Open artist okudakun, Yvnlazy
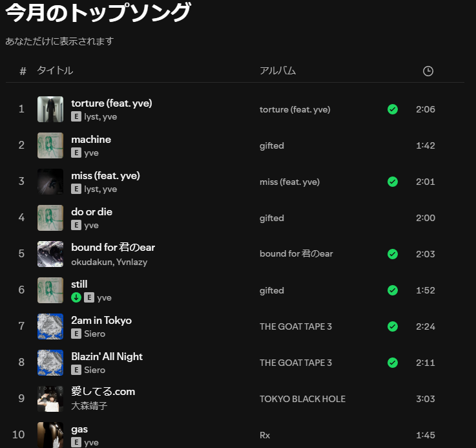This screenshot has height=448, width=476. point(109,262)
